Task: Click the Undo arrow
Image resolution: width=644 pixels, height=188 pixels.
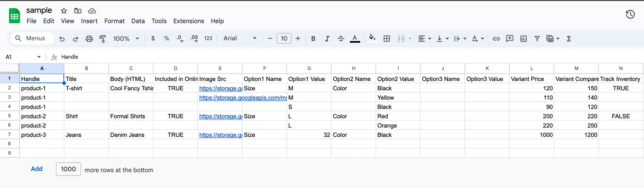Action: click(x=62, y=39)
